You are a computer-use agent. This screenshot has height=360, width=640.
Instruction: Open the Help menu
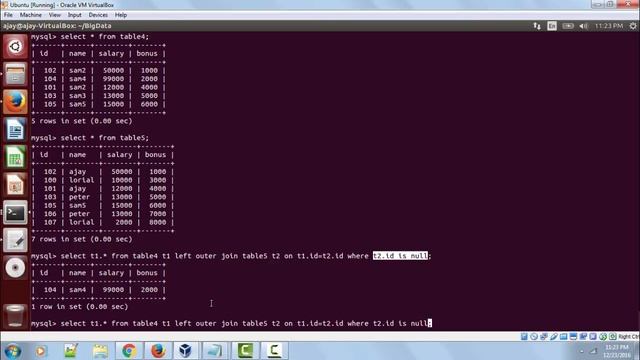coord(121,15)
